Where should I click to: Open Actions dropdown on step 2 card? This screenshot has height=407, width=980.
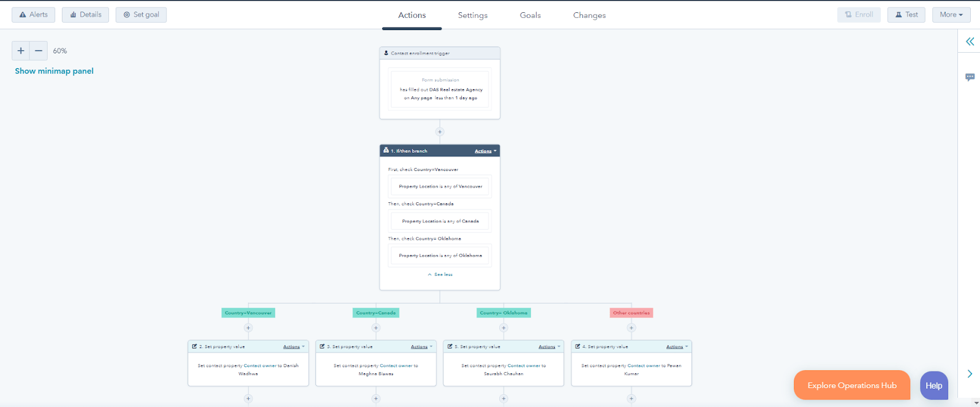293,347
